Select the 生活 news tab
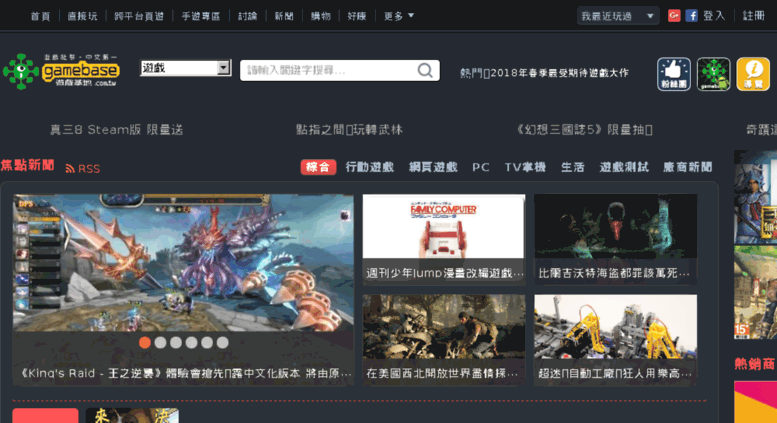 573,167
